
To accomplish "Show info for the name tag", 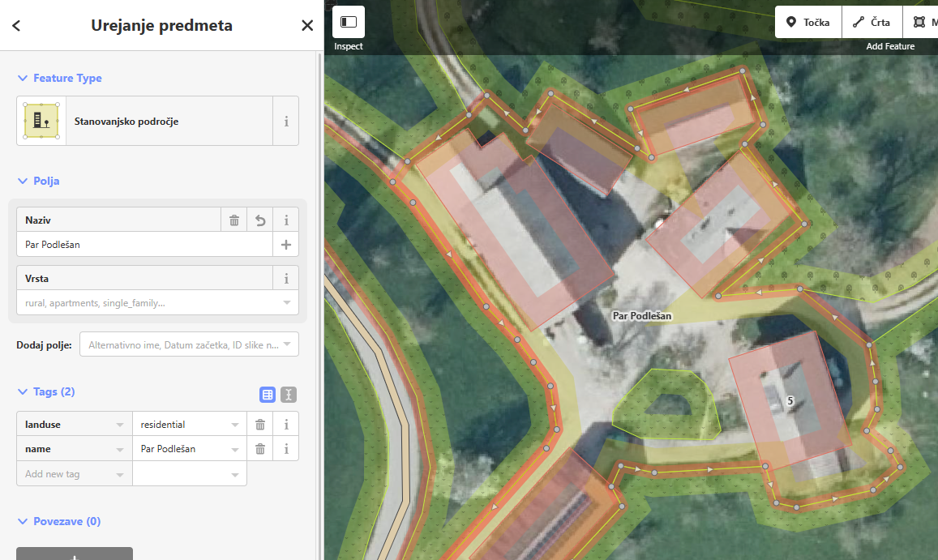I will pyautogui.click(x=286, y=449).
